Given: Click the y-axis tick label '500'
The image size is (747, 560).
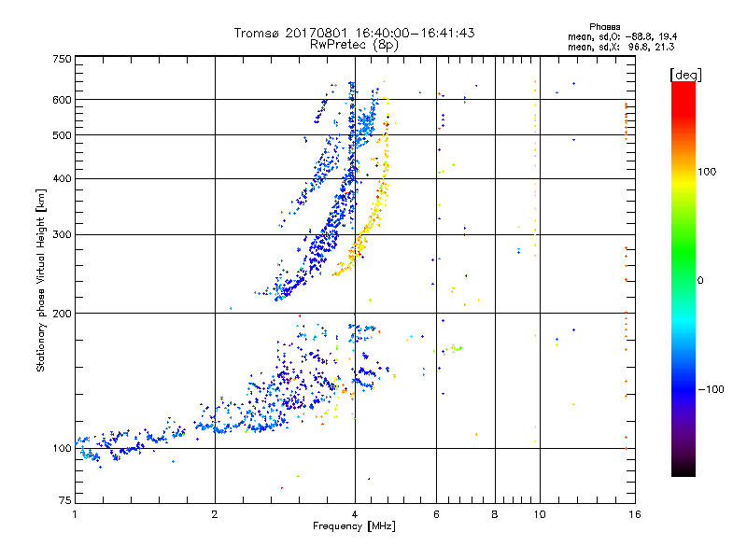Looking at the screenshot, I should pos(62,135).
